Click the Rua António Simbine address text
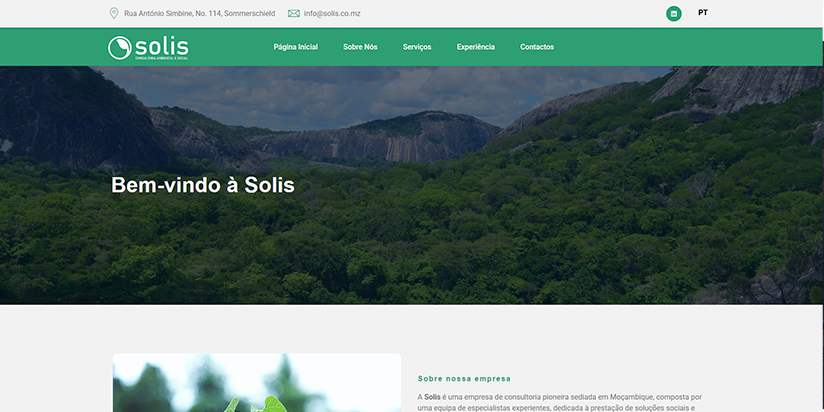Image resolution: width=824 pixels, height=412 pixels. (x=199, y=14)
